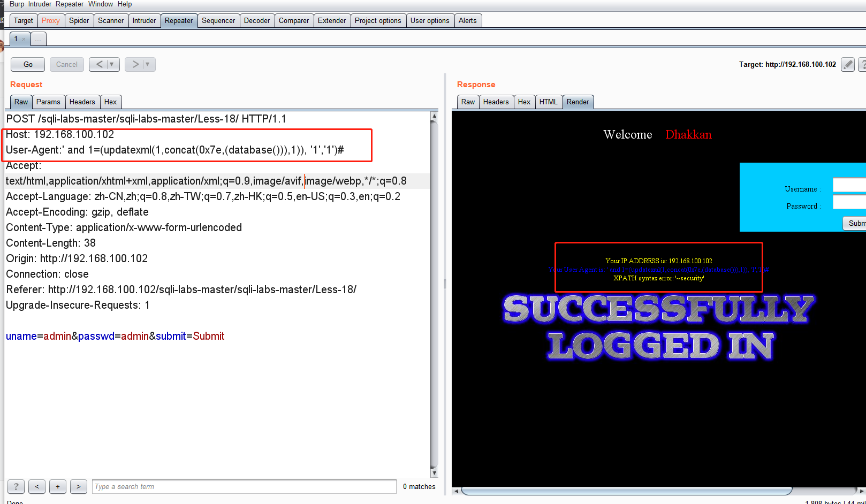Image resolution: width=866 pixels, height=504 pixels.
Task: Click the 'Host: 192.168.100.102' header line
Action: point(60,134)
